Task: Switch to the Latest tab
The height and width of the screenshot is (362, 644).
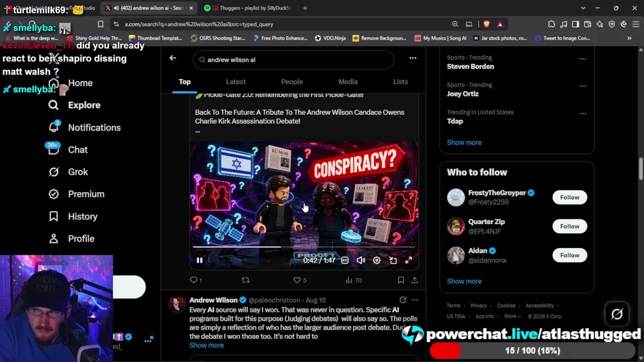Action: pos(235,81)
